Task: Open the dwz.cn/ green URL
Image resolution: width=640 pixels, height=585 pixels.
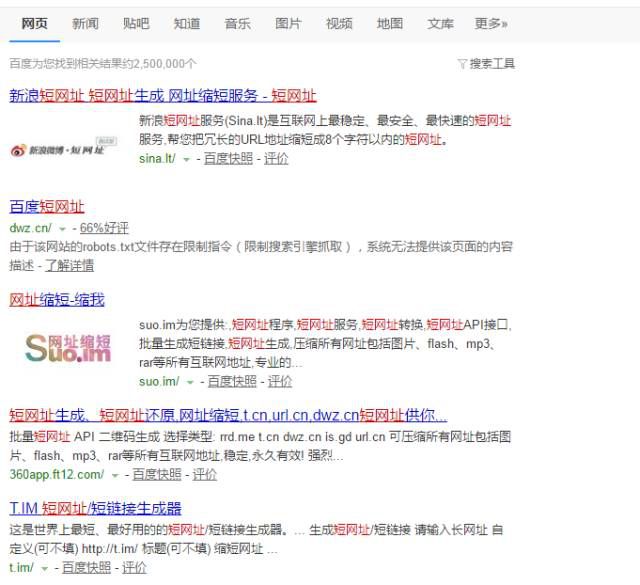Action: coord(31,228)
